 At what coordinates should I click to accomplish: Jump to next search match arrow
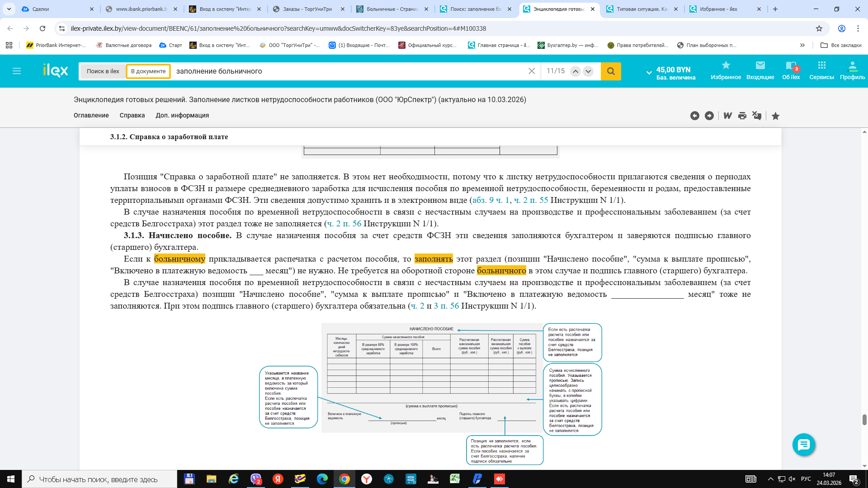coord(588,71)
